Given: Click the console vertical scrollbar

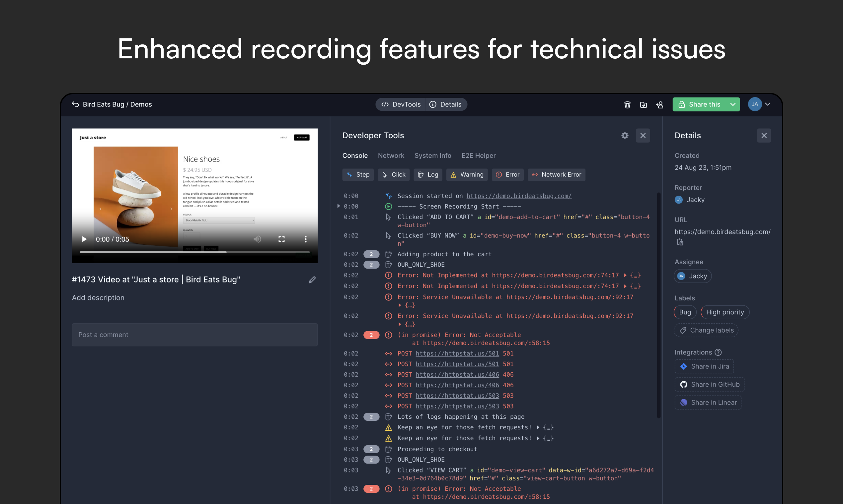Looking at the screenshot, I should [x=658, y=305].
